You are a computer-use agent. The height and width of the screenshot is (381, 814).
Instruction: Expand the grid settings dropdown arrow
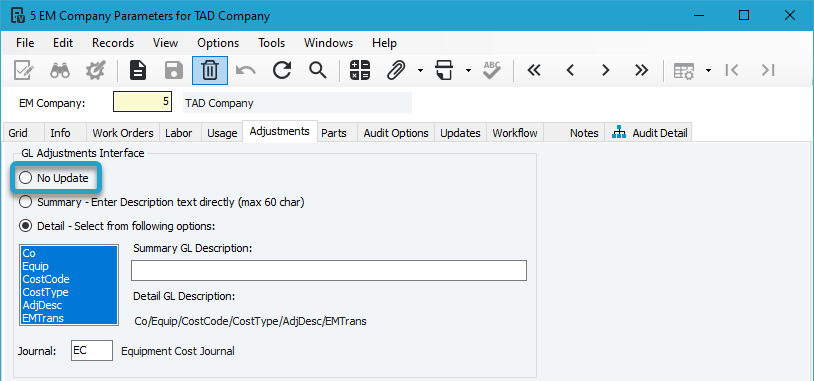pyautogui.click(x=708, y=71)
